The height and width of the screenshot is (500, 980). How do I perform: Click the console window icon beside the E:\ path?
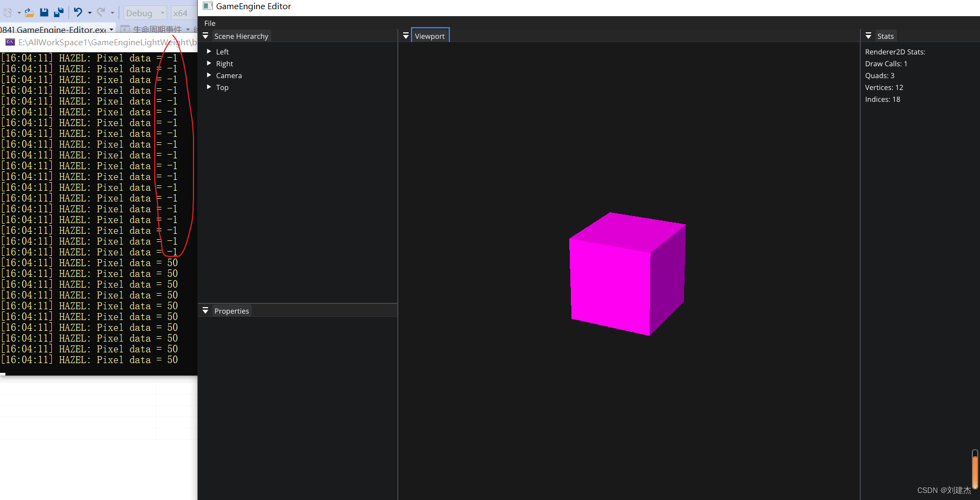coord(10,42)
